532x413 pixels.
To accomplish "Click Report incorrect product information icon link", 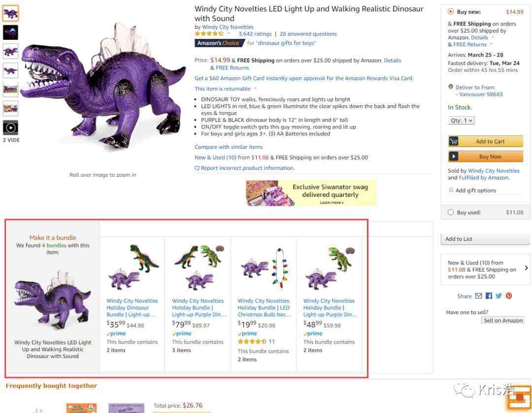I will pyautogui.click(x=197, y=168).
